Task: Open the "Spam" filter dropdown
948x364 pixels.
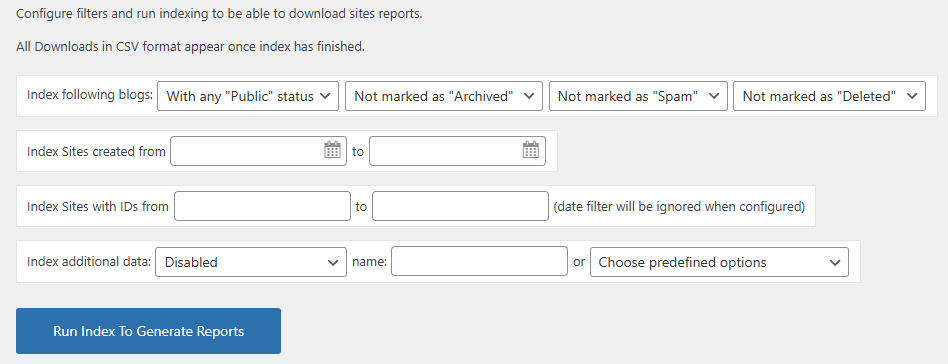Action: (638, 96)
